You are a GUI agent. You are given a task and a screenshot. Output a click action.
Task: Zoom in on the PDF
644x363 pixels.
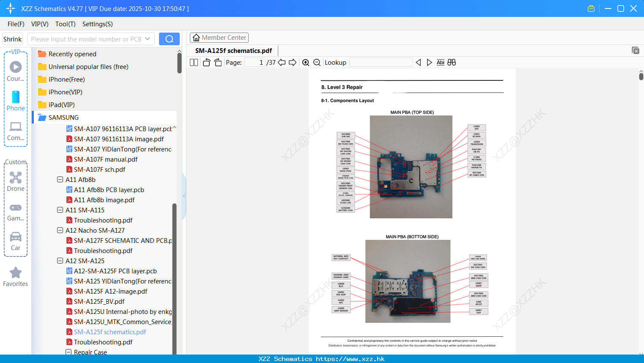point(306,63)
